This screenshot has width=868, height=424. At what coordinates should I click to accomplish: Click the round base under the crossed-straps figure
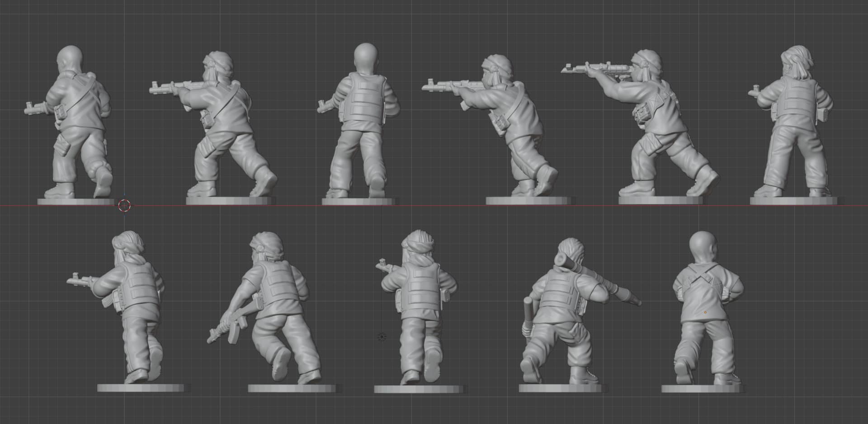click(x=702, y=389)
